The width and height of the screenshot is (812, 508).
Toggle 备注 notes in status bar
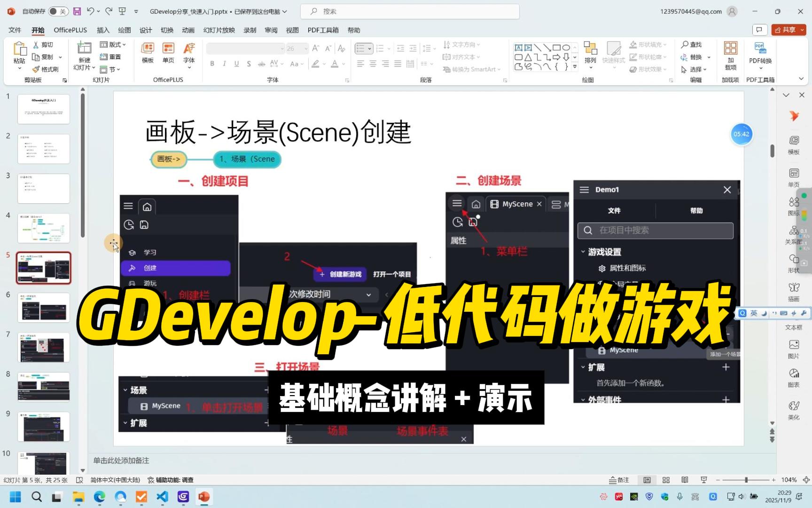click(619, 480)
